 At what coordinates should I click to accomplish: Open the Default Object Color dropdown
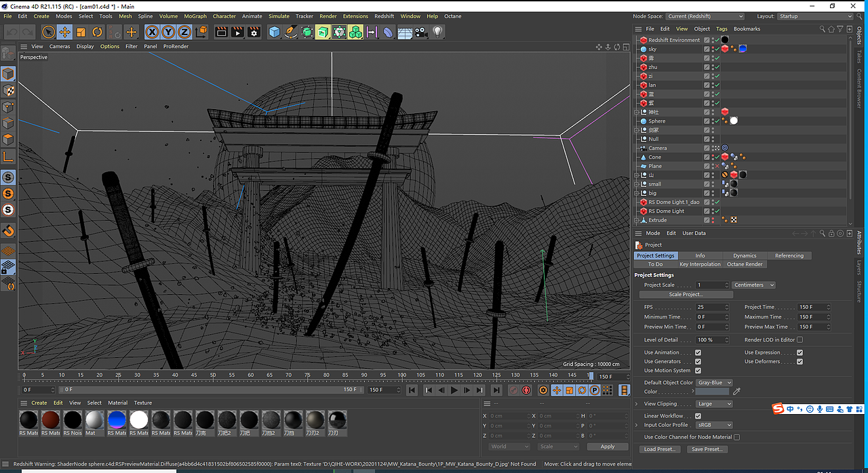715,383
